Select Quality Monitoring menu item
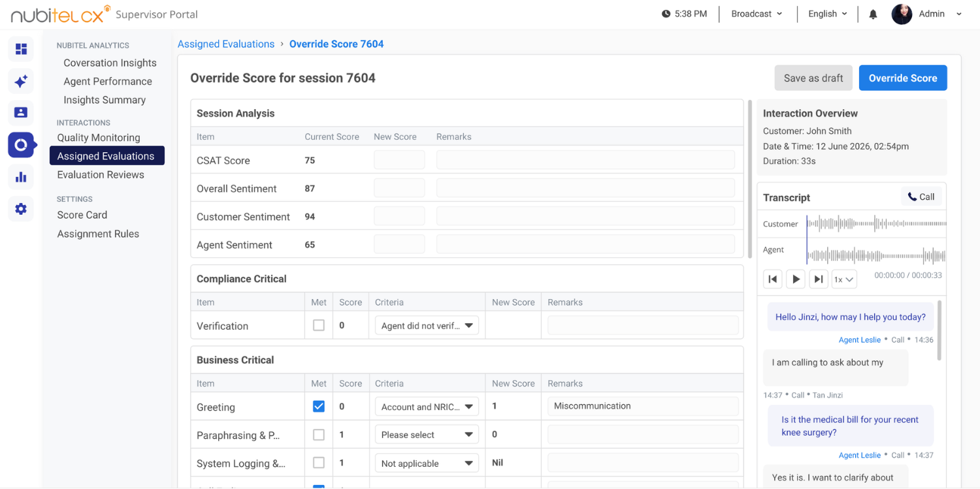This screenshot has width=980, height=489. (99, 138)
